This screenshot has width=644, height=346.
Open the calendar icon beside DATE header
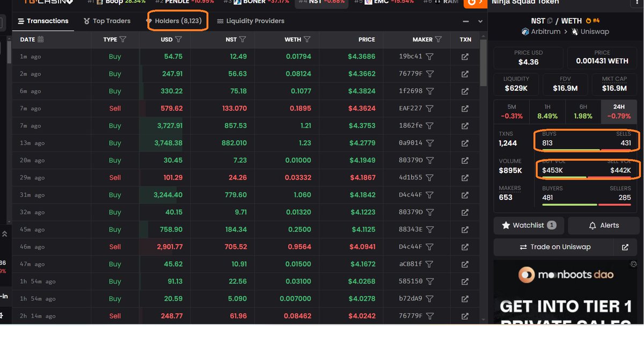(x=41, y=40)
